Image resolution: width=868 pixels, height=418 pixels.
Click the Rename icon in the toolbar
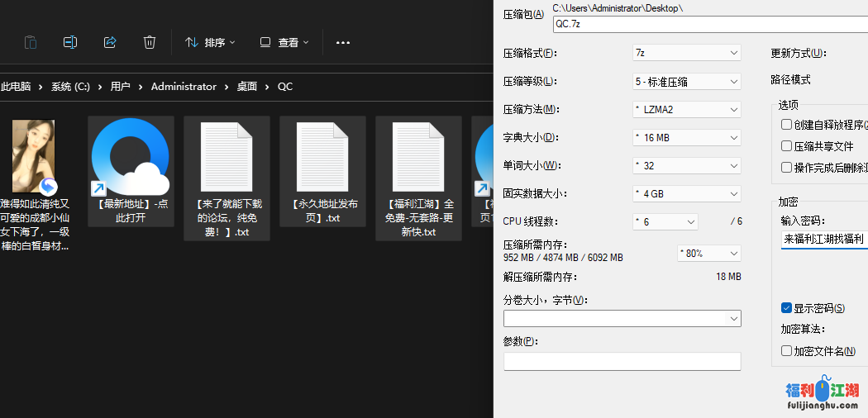click(x=70, y=42)
